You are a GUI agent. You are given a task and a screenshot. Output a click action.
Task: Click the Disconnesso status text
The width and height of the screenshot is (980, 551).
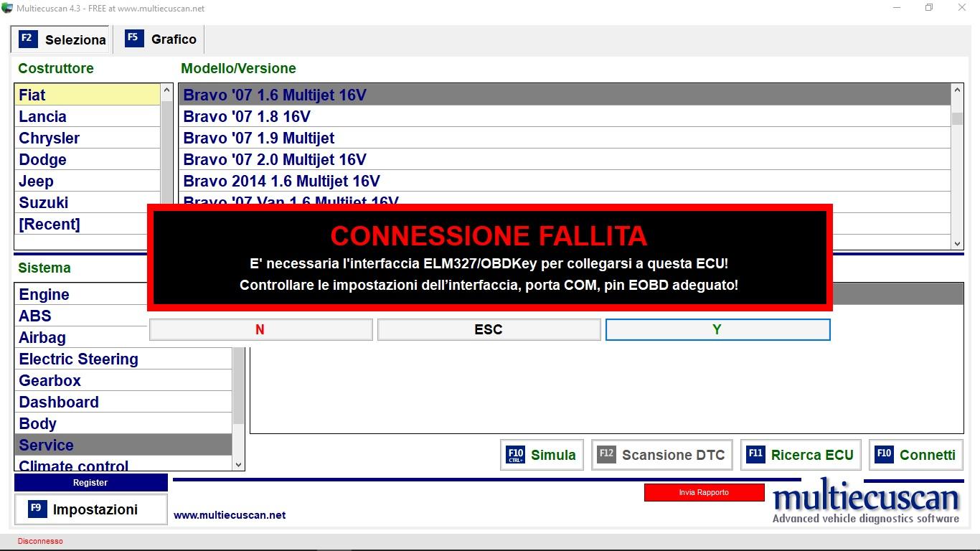coord(40,541)
